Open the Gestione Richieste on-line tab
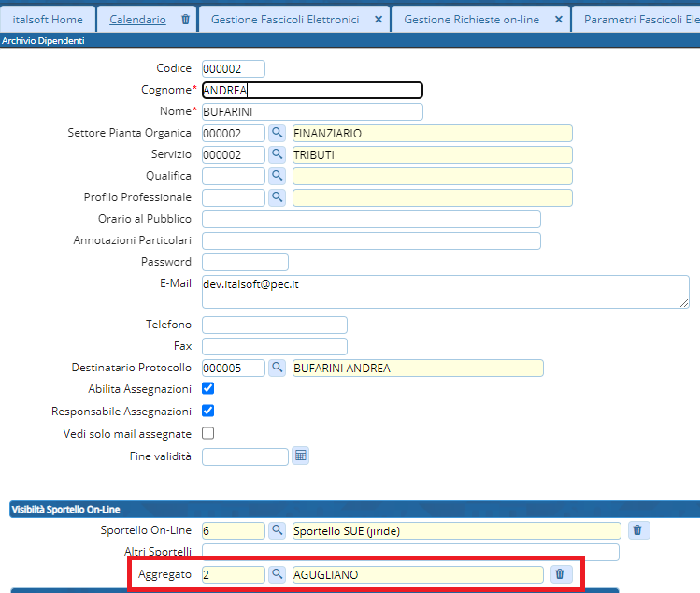 pyautogui.click(x=471, y=19)
